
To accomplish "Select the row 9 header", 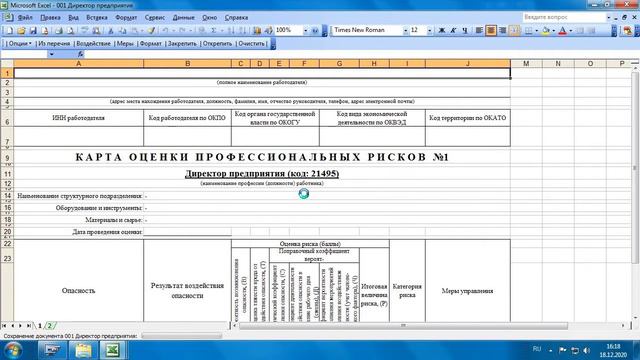I will click(7, 158).
